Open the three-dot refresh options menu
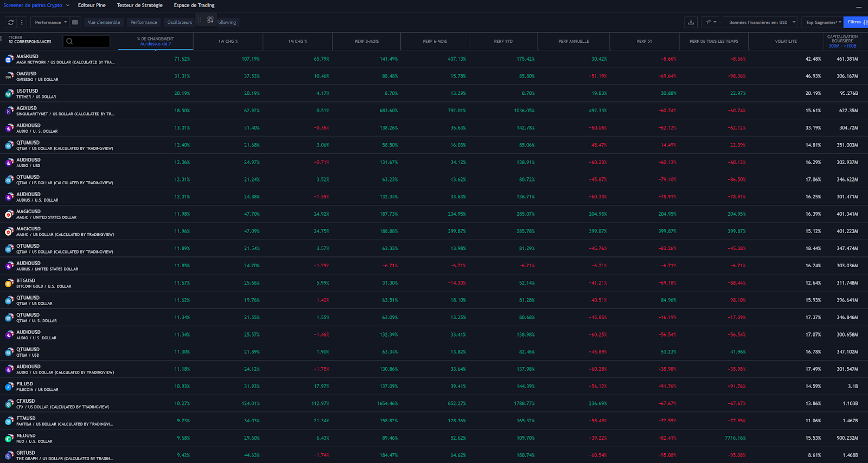The width and height of the screenshot is (868, 463). [x=22, y=22]
